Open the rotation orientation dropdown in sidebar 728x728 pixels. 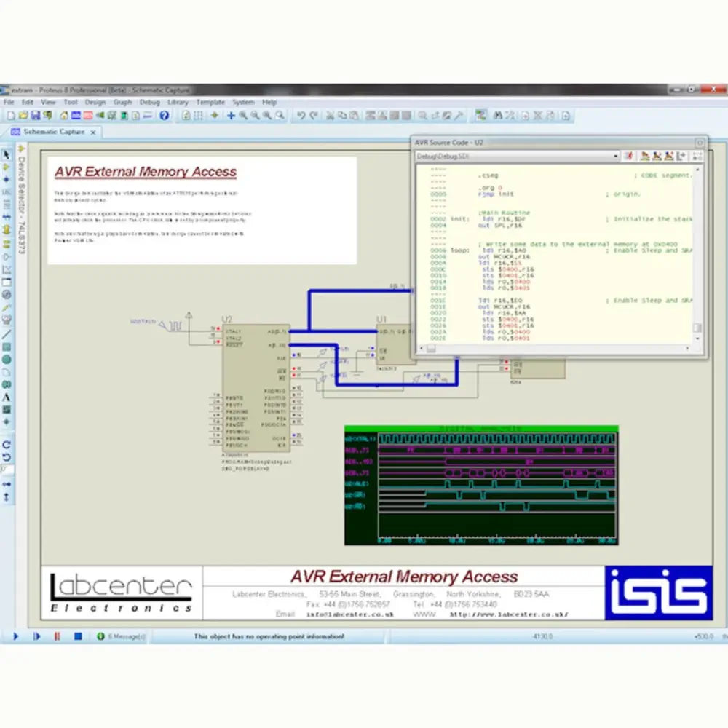7,466
